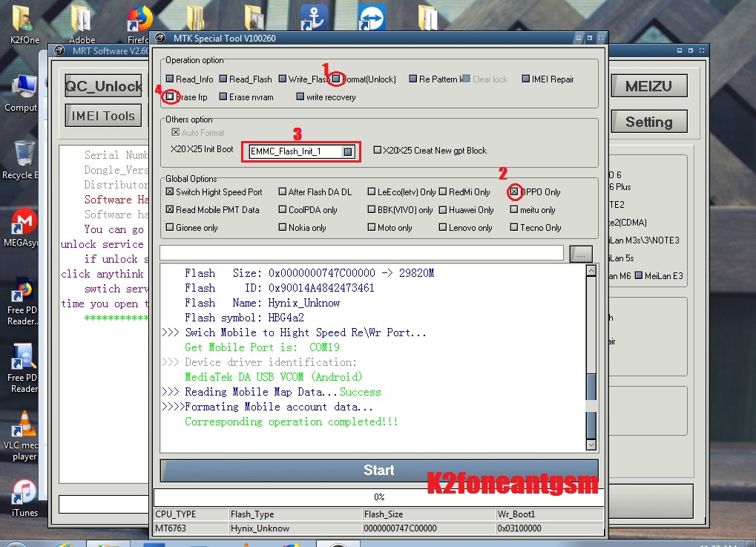Click MT6763 CPU type cell
756x547 pixels.
coord(191,528)
